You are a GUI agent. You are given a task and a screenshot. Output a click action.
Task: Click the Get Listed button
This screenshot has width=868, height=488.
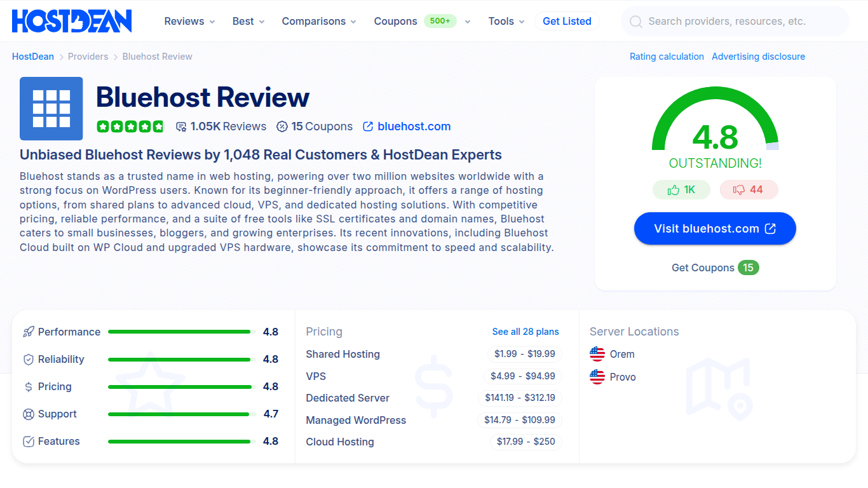[x=567, y=21]
